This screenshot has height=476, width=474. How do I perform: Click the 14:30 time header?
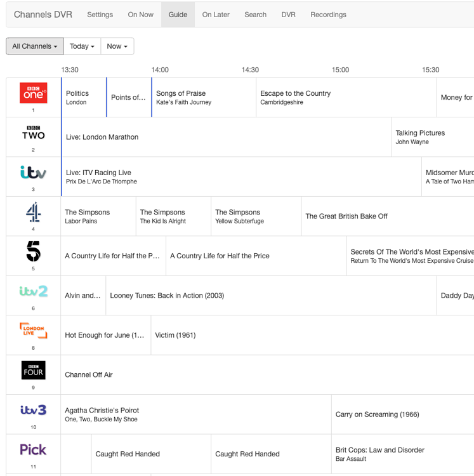coord(250,70)
